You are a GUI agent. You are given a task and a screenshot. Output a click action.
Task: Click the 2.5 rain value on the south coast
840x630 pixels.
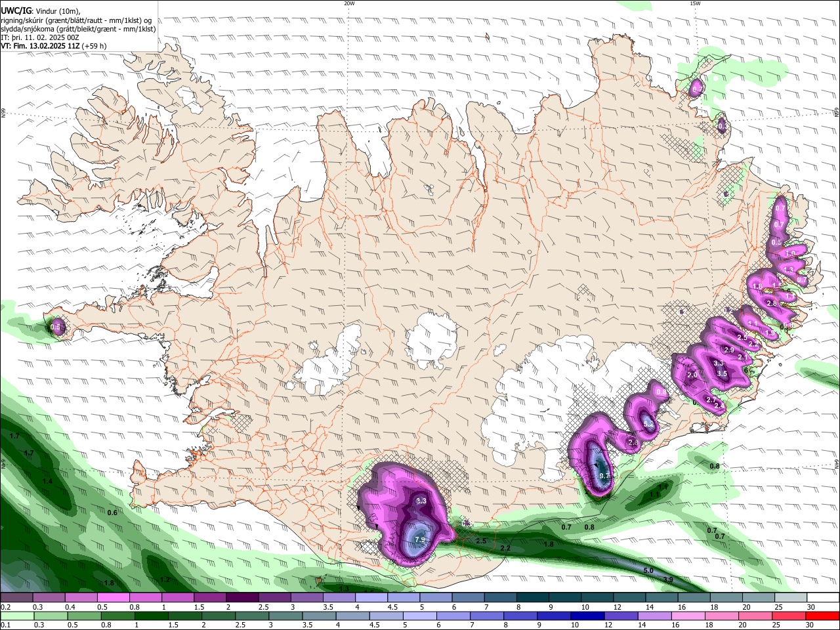481,541
